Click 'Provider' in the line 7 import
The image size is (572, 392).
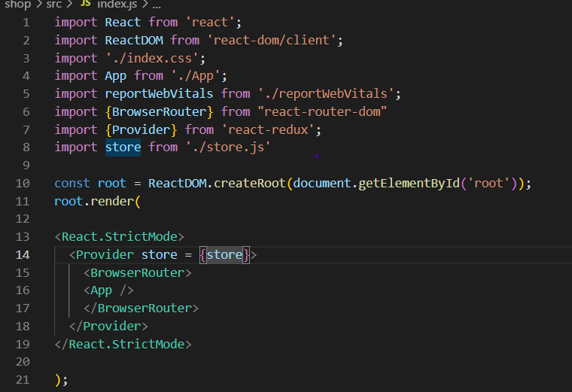[141, 130]
